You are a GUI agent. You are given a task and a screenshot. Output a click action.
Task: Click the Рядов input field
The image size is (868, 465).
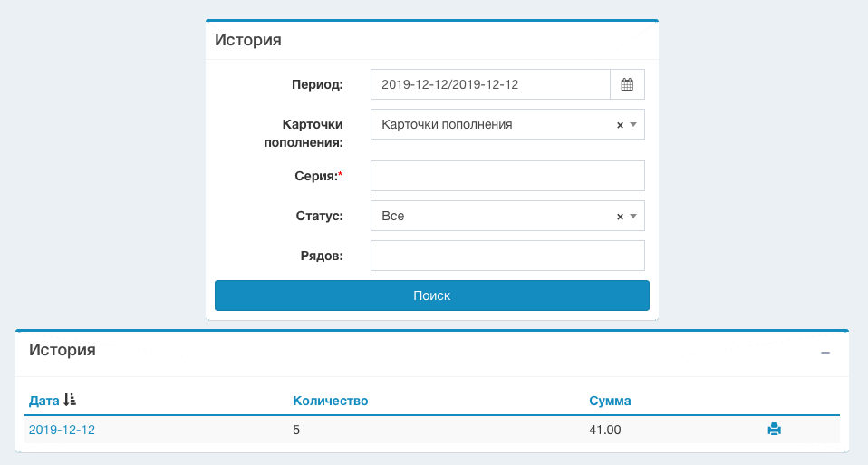point(507,256)
